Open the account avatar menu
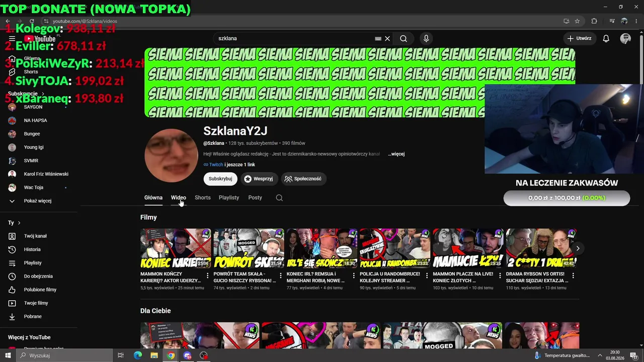This screenshot has width=644, height=362. pos(626,39)
